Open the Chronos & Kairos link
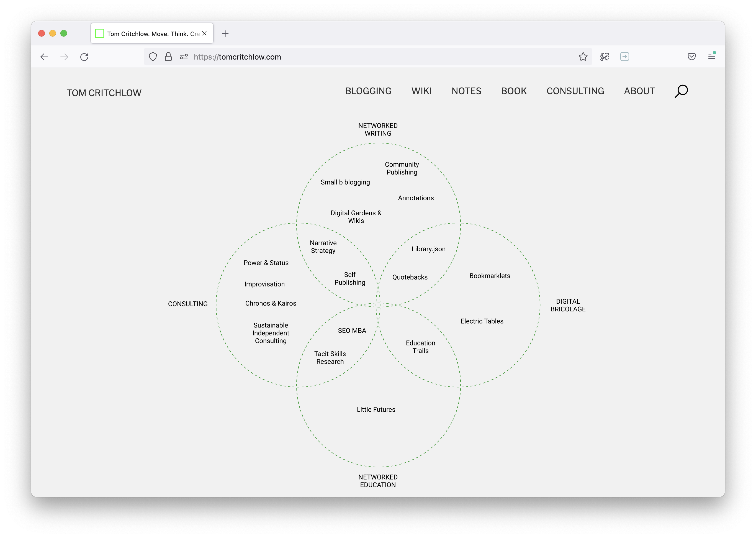 (271, 303)
